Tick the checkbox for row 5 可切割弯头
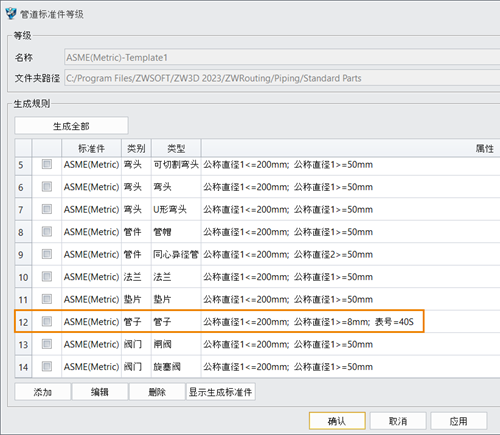 tap(47, 164)
